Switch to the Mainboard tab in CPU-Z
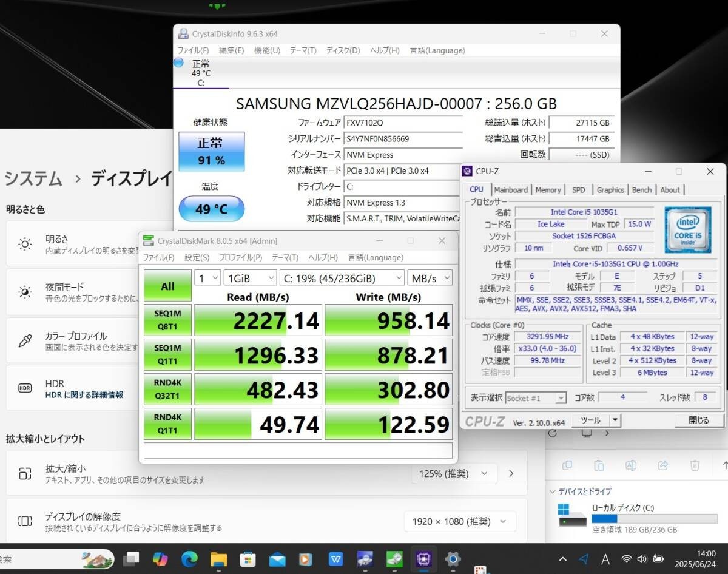 coord(511,190)
